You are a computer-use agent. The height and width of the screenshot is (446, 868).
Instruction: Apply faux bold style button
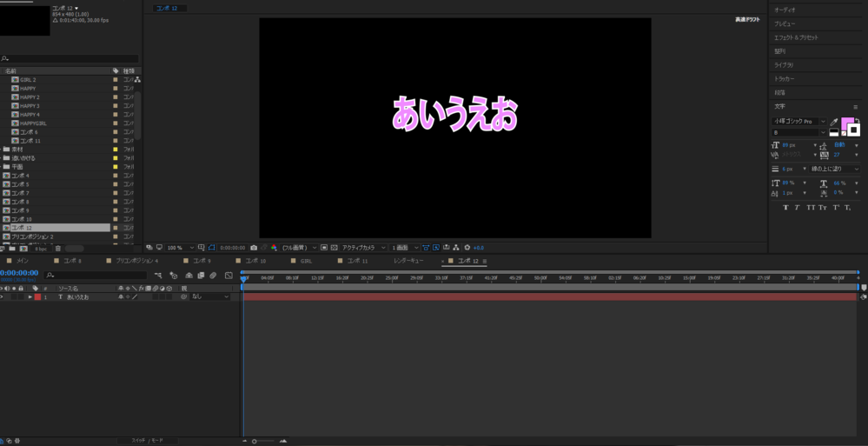point(785,207)
